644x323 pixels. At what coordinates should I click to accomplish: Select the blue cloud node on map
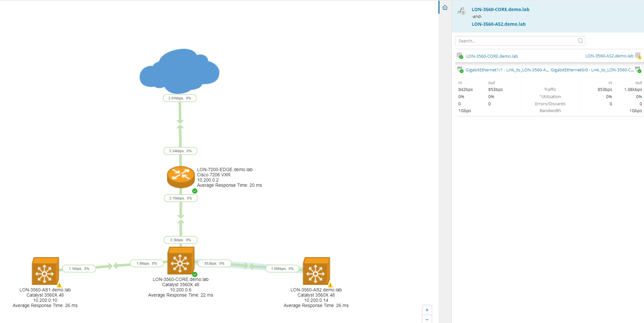pos(179,71)
